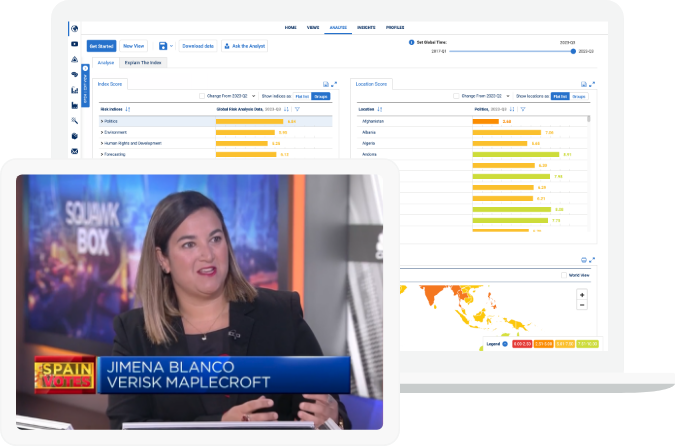
Task: Export the Location Score panel data
Action: pyautogui.click(x=584, y=84)
